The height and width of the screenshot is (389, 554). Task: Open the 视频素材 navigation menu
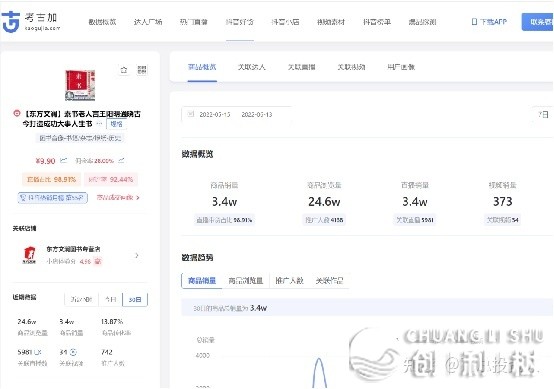tap(331, 22)
